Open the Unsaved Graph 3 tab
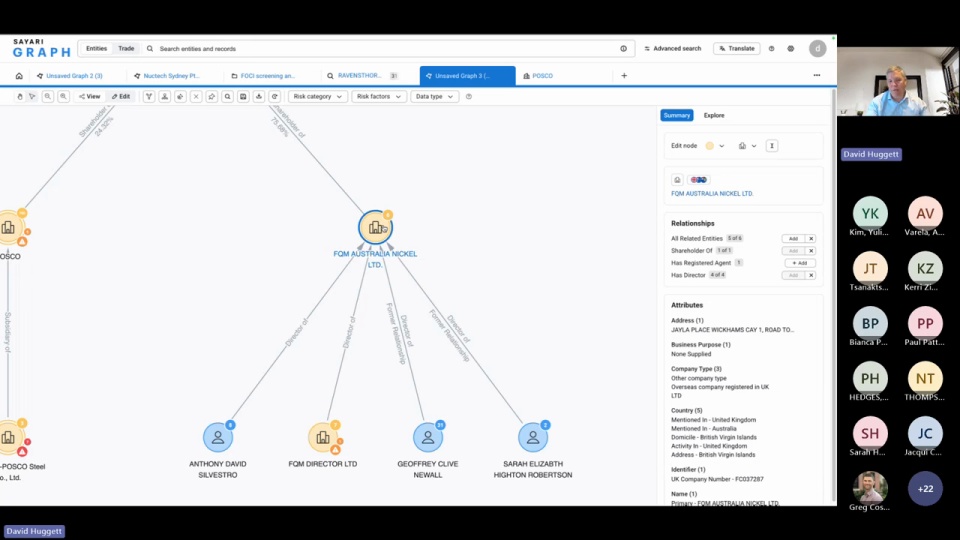The height and width of the screenshot is (540, 960). click(x=467, y=76)
